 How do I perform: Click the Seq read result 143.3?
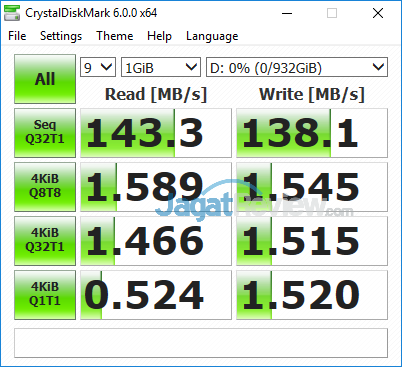(156, 133)
